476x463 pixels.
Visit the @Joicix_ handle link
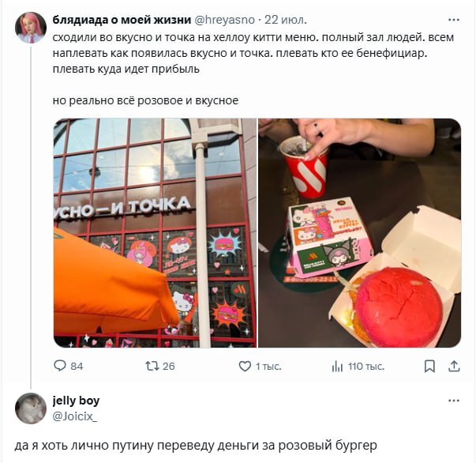75,416
